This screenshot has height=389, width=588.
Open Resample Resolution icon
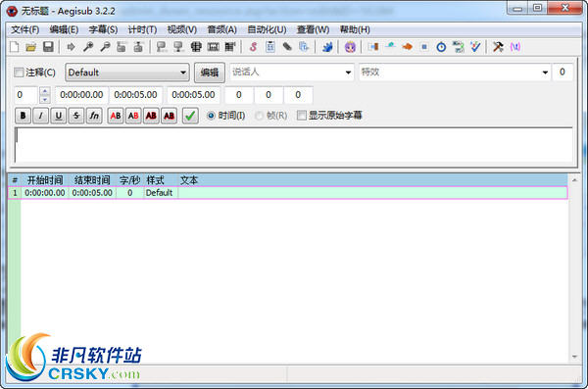tap(424, 47)
